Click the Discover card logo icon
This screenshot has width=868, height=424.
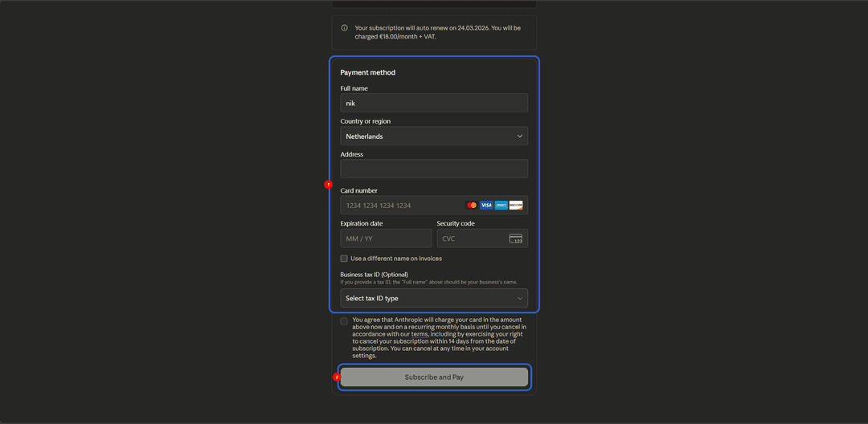pos(516,205)
